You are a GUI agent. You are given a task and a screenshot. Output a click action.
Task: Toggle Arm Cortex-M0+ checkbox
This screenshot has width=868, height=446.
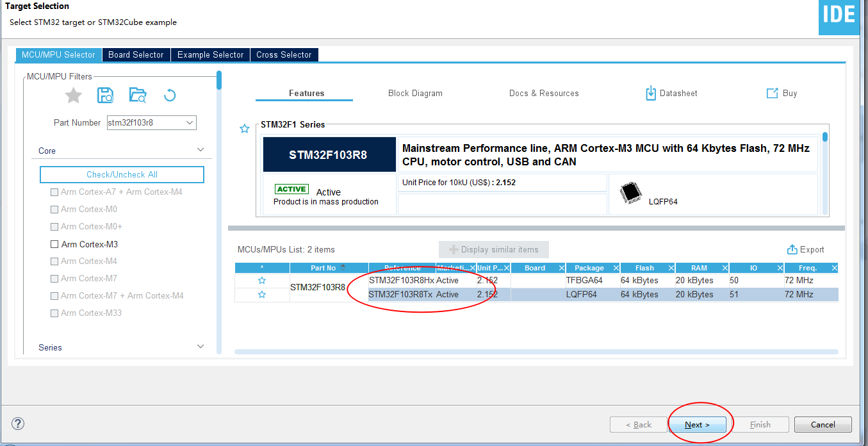click(54, 226)
